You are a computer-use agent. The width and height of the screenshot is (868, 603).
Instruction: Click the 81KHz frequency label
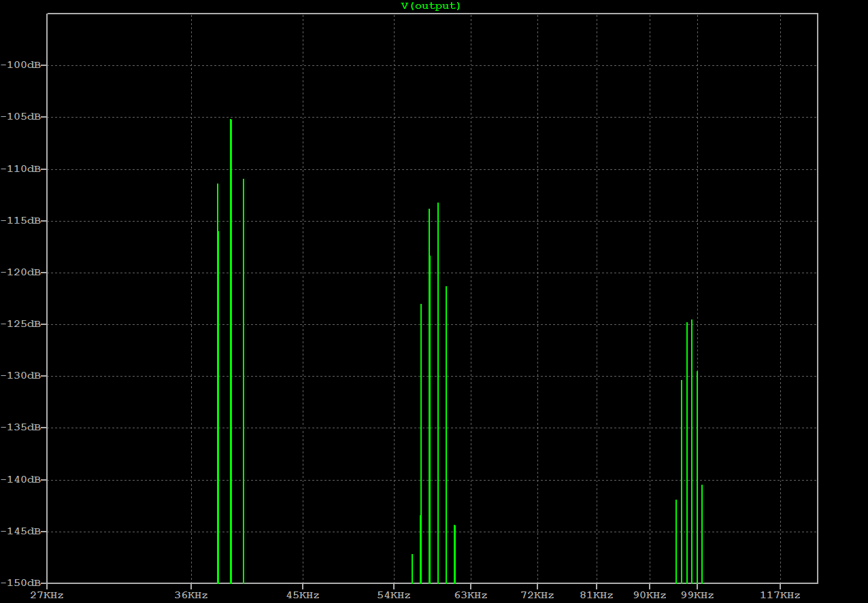click(x=597, y=596)
